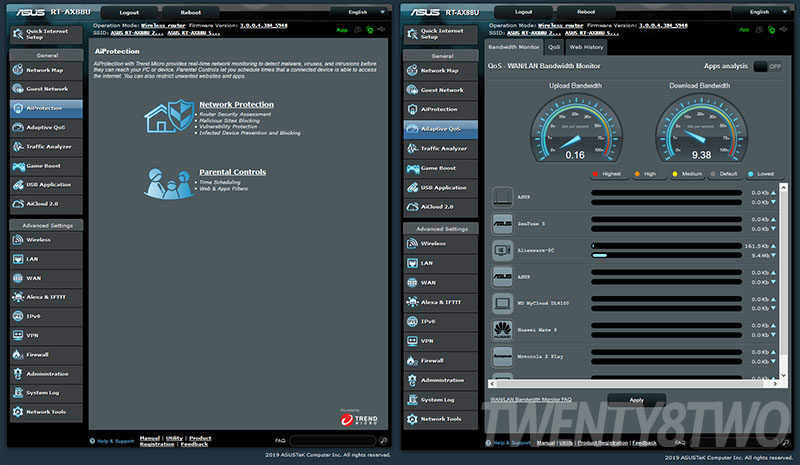800x465 pixels.
Task: Switch to the QoS tab
Action: [x=554, y=47]
